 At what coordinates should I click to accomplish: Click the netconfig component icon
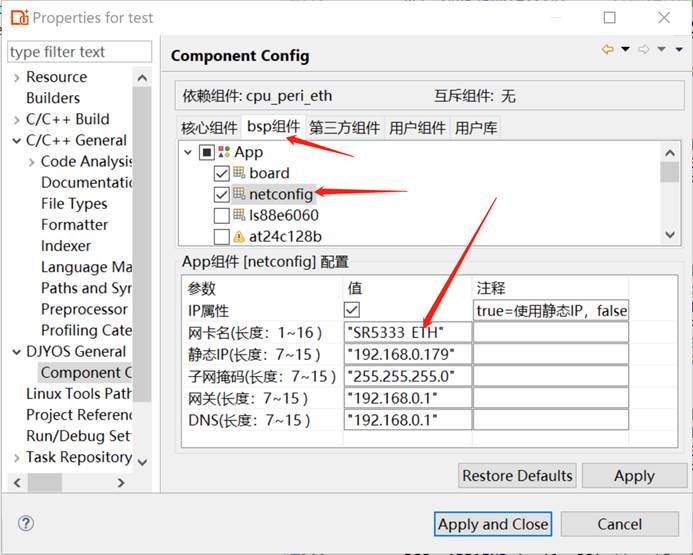239,194
